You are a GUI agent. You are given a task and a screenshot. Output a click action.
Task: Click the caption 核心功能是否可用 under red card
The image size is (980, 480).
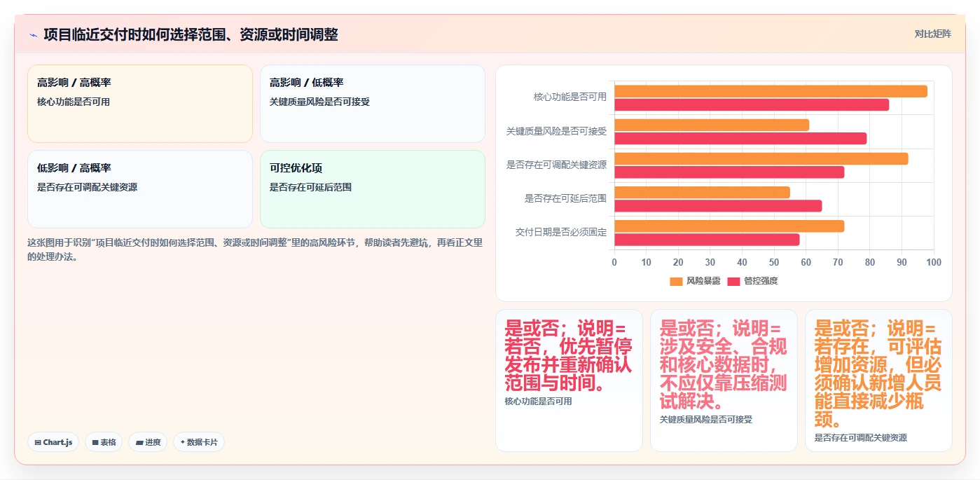538,402
